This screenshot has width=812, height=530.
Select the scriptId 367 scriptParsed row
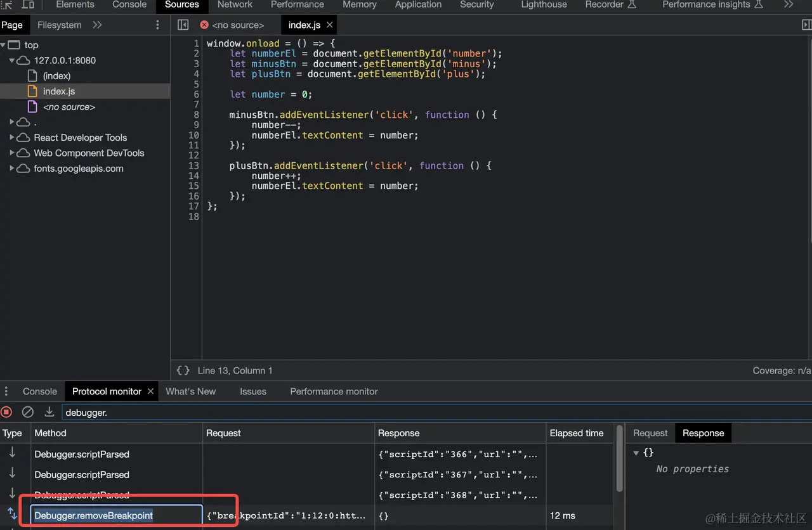(x=307, y=474)
